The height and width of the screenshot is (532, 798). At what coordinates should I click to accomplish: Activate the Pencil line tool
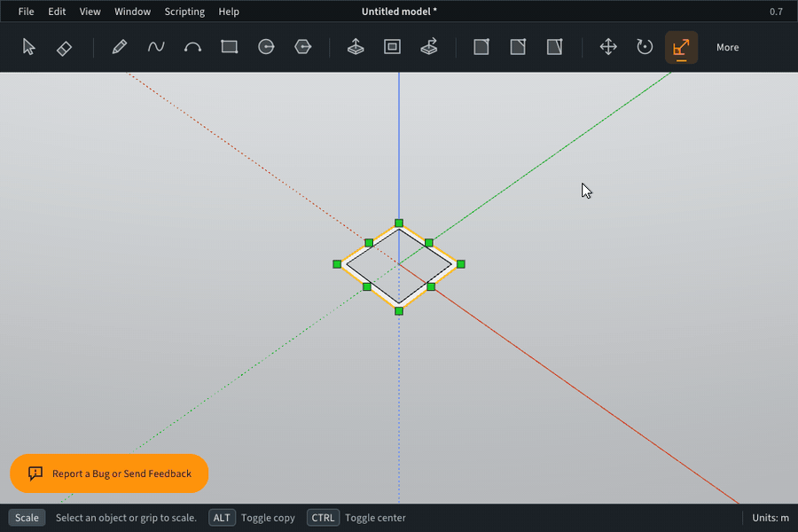[x=119, y=47]
